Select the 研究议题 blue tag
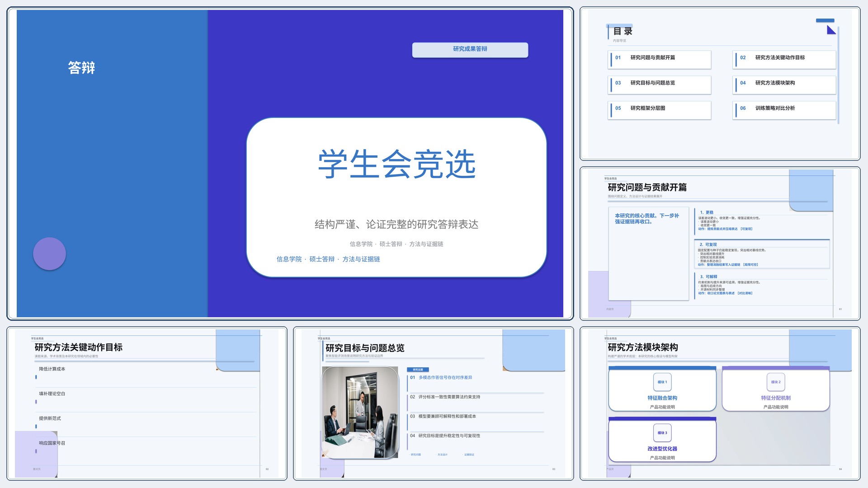The image size is (868, 488). coord(418,370)
